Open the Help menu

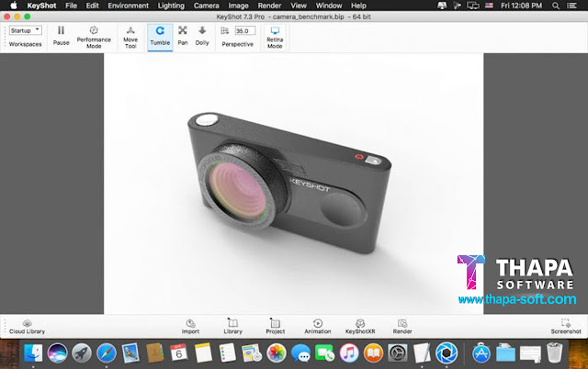click(358, 6)
